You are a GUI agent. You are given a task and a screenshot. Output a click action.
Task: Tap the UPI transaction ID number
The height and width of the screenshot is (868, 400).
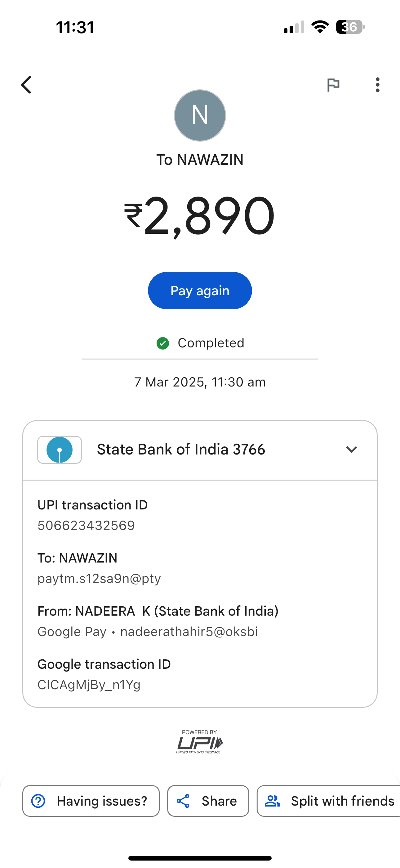pyautogui.click(x=86, y=525)
